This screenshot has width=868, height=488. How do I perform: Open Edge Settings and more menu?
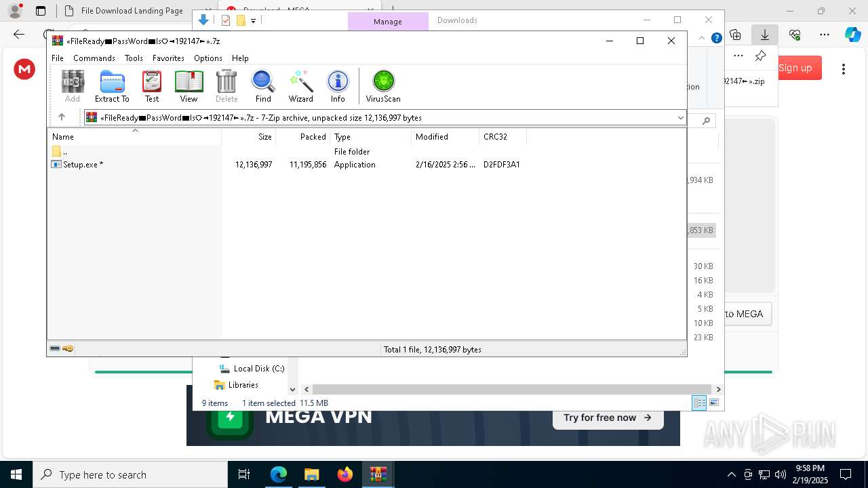coord(825,34)
